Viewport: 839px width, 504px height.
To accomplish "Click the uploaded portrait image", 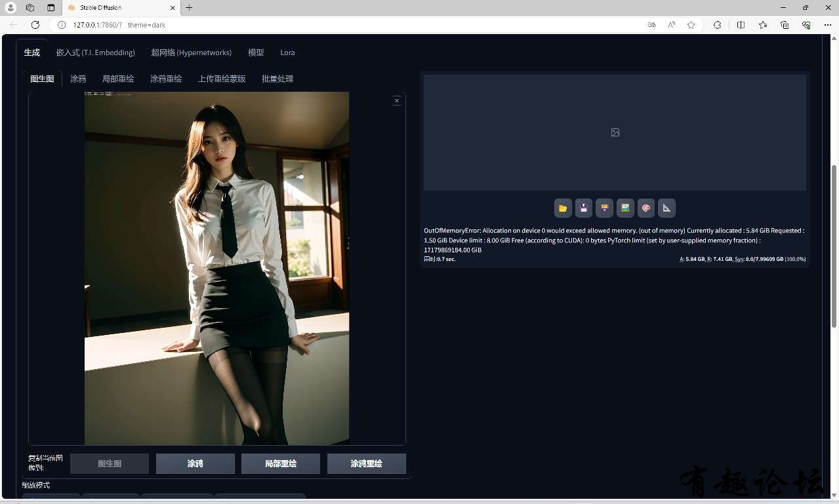I will pos(216,268).
